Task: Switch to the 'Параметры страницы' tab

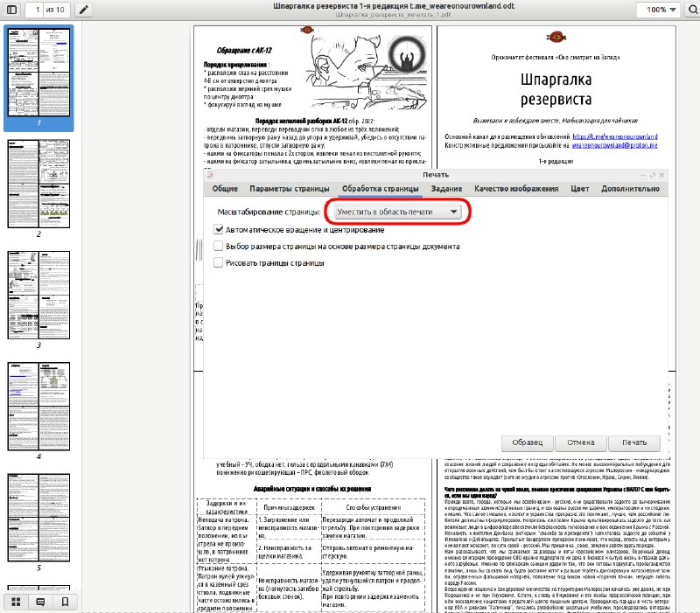Action: 290,189
